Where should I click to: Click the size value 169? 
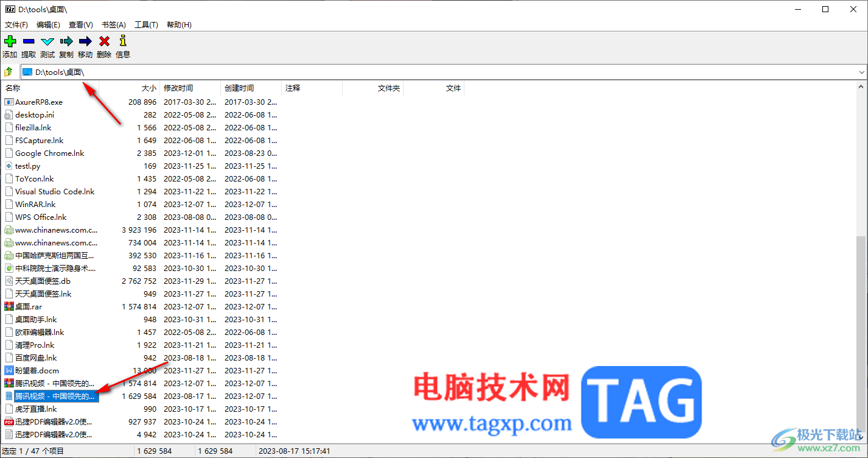[150, 166]
